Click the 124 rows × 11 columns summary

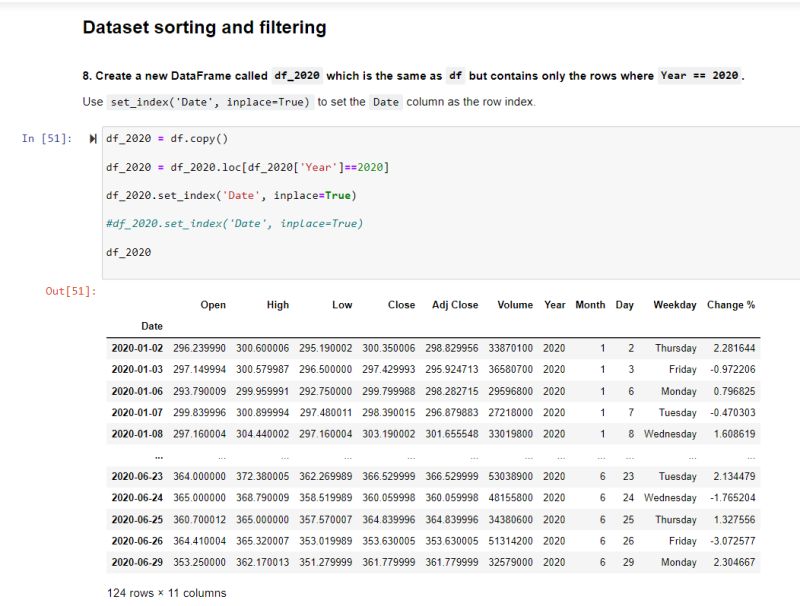(166, 593)
